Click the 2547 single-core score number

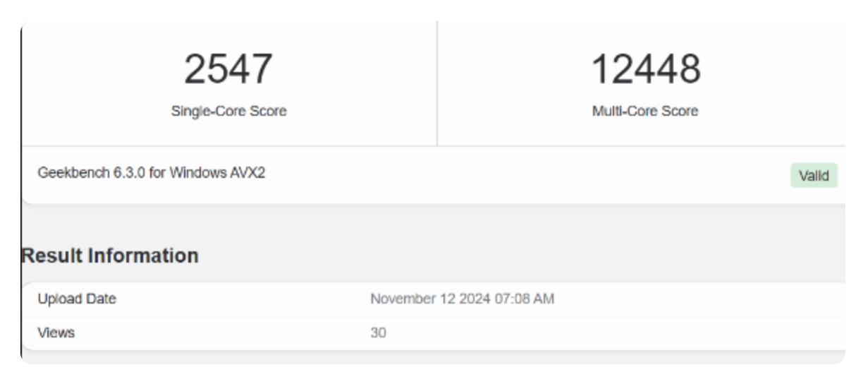228,70
